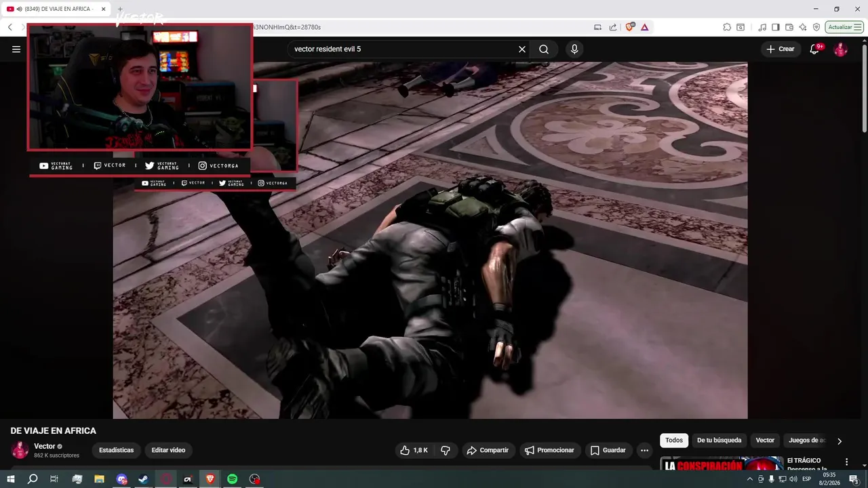The width and height of the screenshot is (868, 488).
Task: Open the LA CONSPIRACIÓN video thumbnail
Action: click(722, 464)
